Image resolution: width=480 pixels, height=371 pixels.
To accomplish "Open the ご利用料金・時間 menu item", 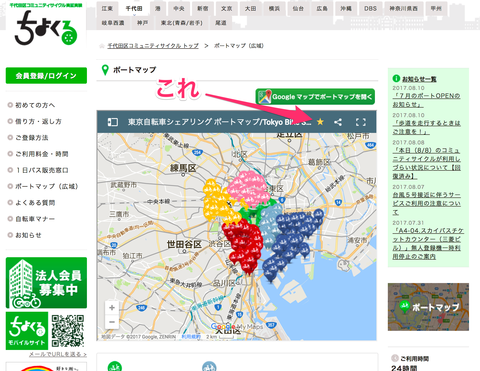I will click(x=42, y=154).
